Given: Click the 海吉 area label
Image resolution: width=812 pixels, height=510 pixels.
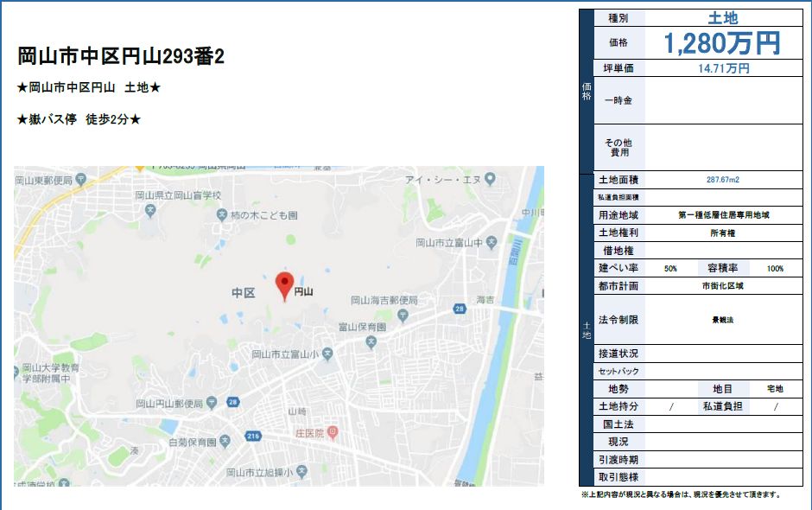Looking at the screenshot, I should click(485, 300).
